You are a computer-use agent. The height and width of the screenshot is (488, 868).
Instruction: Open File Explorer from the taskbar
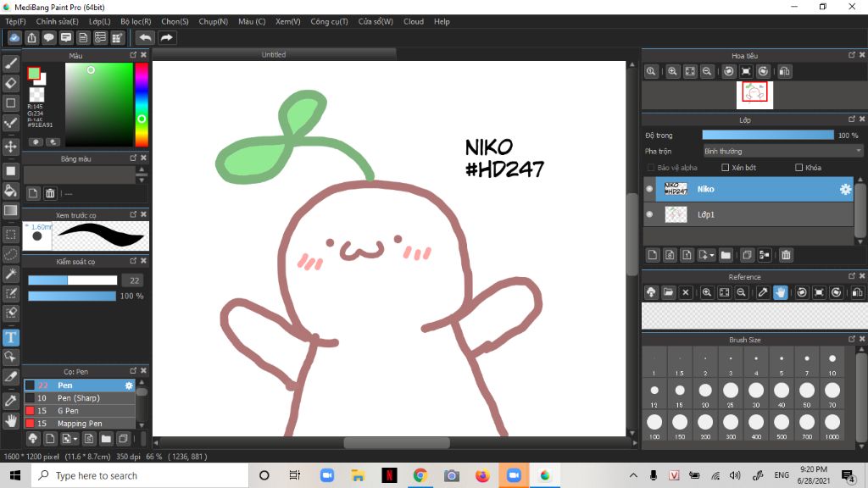point(358,475)
